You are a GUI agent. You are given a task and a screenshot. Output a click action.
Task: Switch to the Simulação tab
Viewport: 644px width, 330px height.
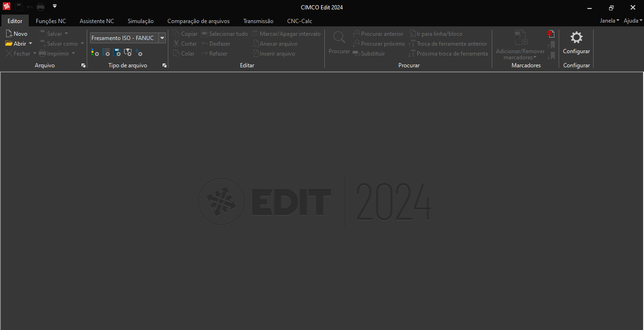(x=140, y=21)
